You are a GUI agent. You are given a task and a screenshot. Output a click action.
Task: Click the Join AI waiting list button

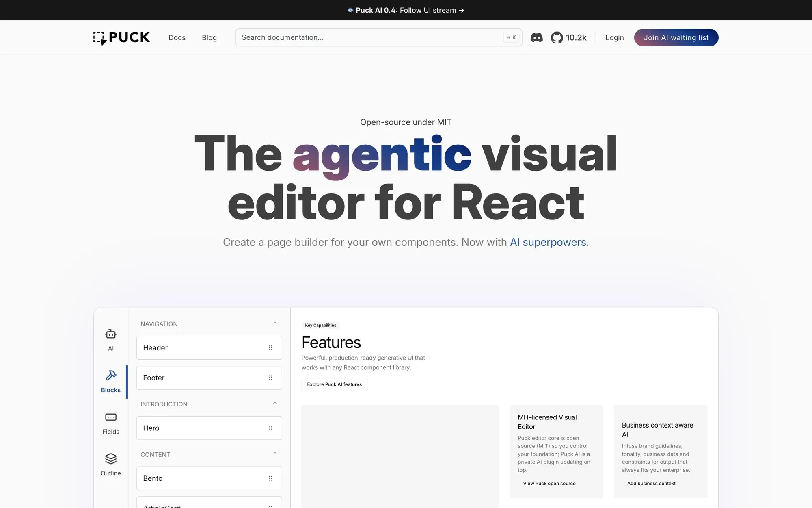tap(676, 38)
